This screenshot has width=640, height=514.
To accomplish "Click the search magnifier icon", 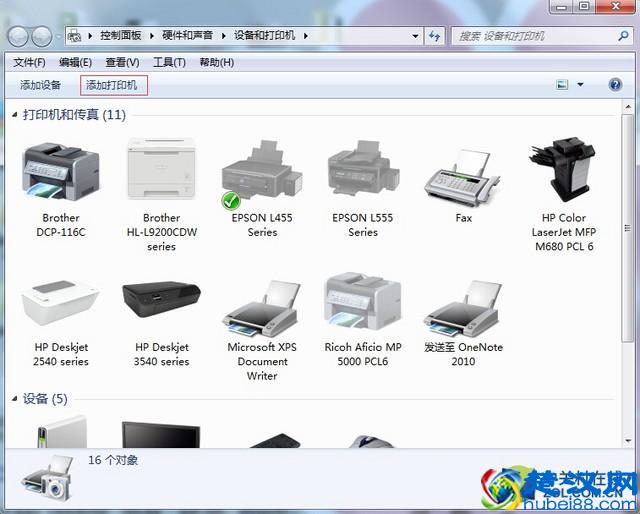I will click(x=623, y=36).
